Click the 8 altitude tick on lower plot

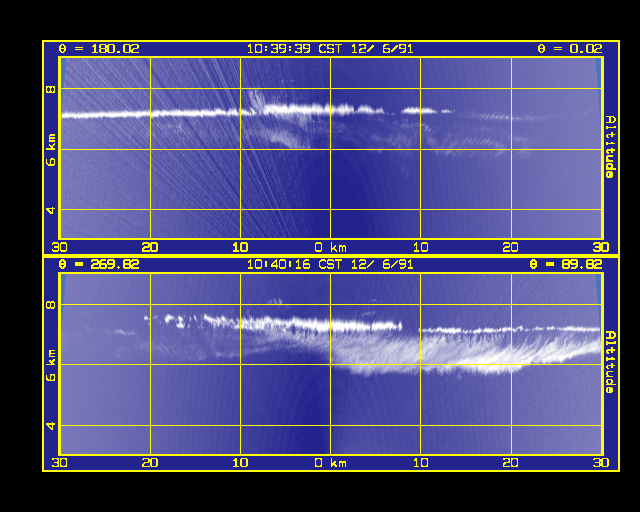(51, 304)
